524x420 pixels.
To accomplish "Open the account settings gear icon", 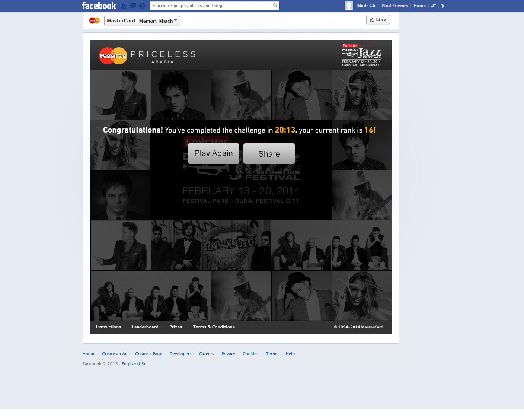I will tap(443, 6).
